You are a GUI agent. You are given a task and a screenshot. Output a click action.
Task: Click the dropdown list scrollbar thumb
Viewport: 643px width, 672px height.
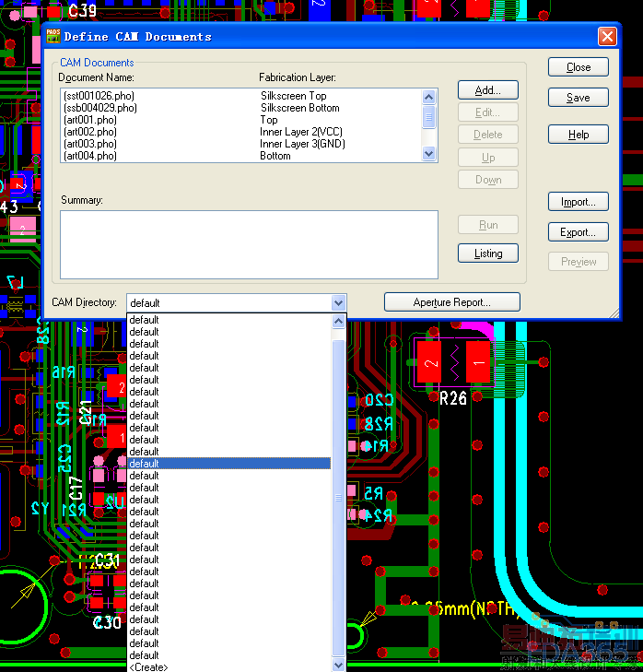338,498
